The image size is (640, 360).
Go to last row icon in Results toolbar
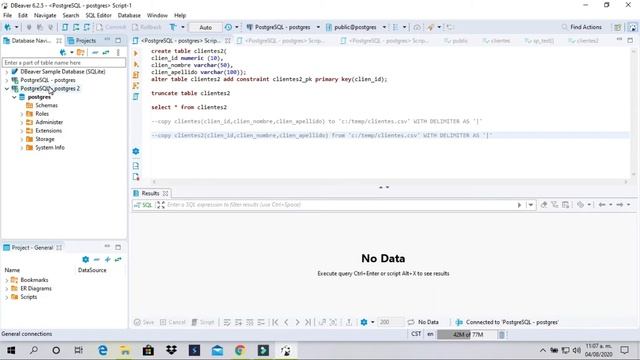(308, 322)
